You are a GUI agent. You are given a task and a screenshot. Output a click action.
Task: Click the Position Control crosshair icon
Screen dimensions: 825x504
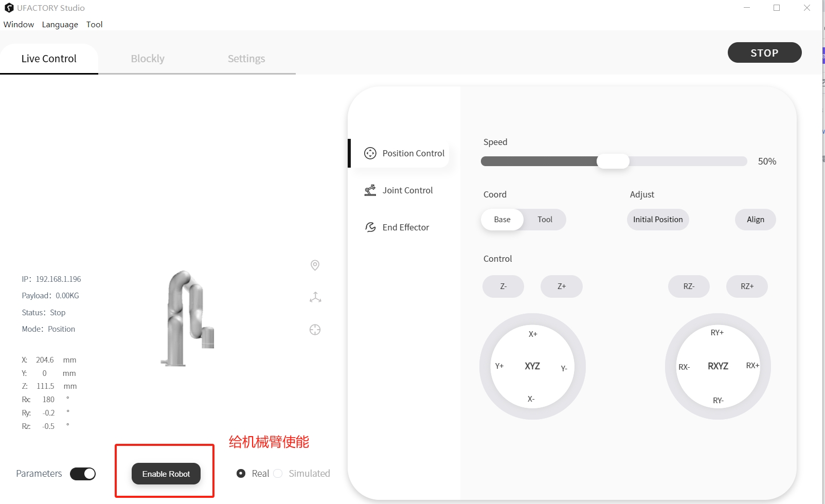(370, 153)
